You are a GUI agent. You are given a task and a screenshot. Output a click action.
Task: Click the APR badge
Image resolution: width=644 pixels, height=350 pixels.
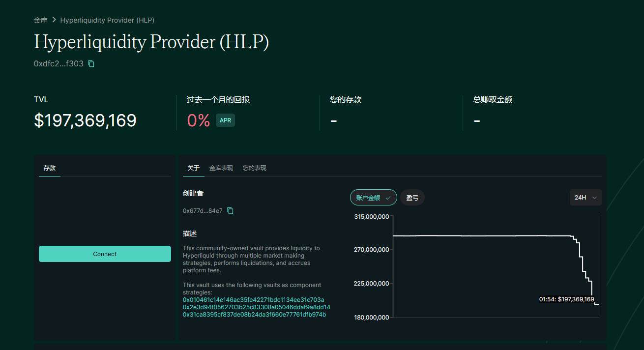(225, 120)
